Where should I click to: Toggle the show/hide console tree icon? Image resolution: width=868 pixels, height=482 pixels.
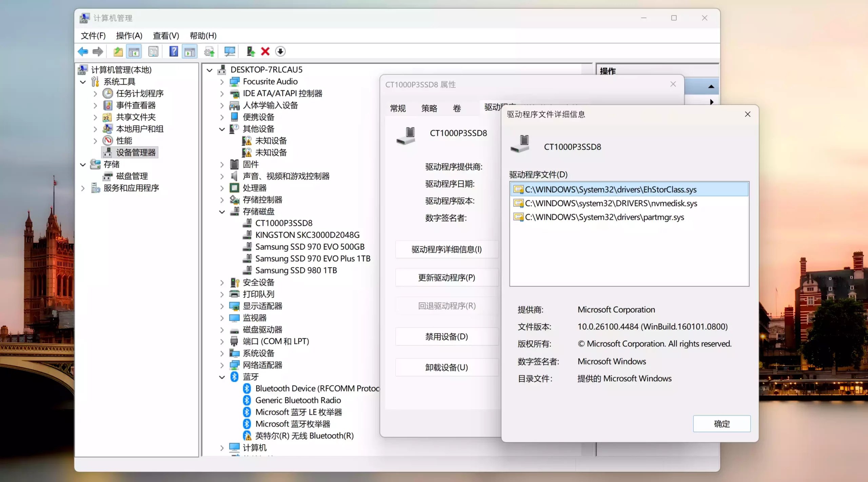[134, 51]
